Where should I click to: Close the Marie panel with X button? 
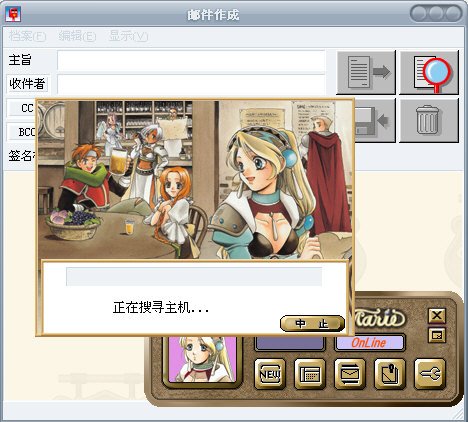coord(437,315)
